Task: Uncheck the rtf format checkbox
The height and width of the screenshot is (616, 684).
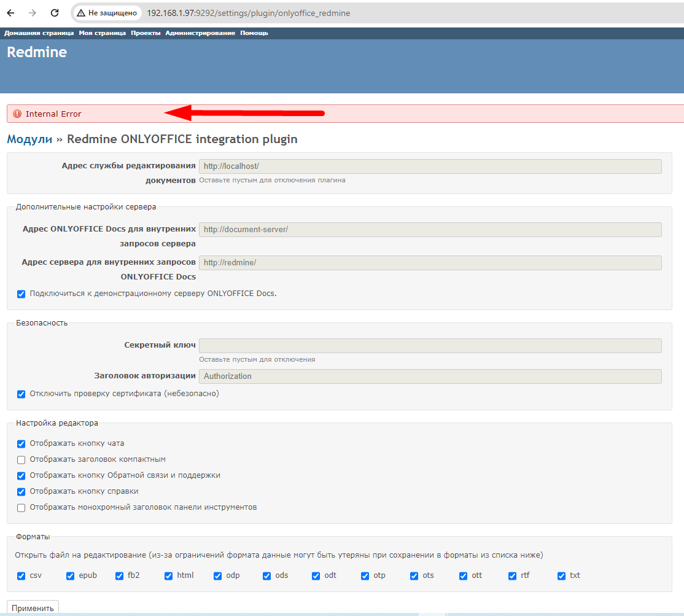Action: 513,576
